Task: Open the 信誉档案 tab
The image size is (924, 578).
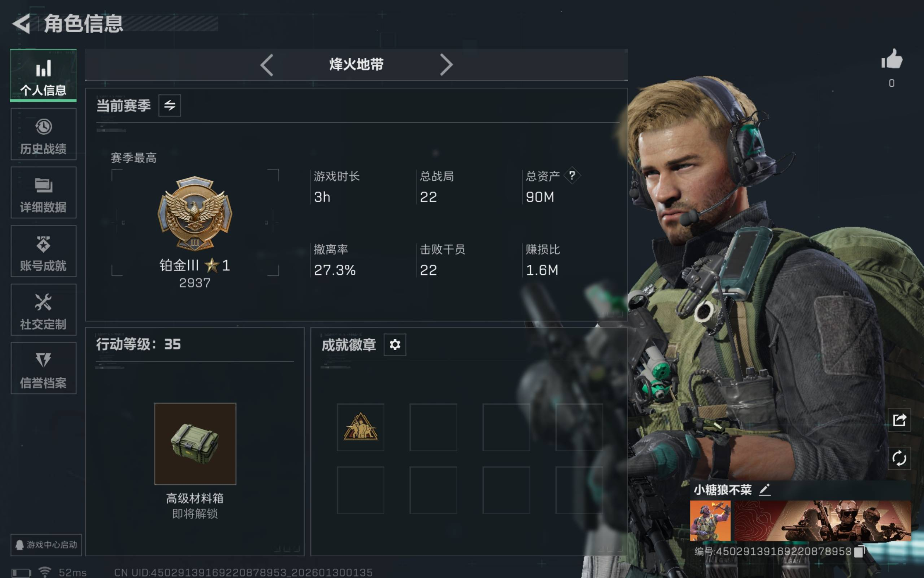Action: click(44, 368)
